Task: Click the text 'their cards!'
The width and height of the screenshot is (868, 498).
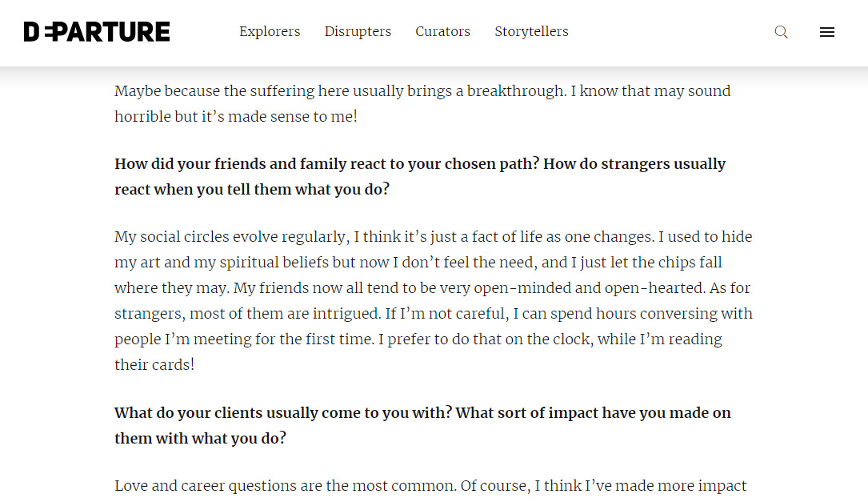Action: click(154, 364)
